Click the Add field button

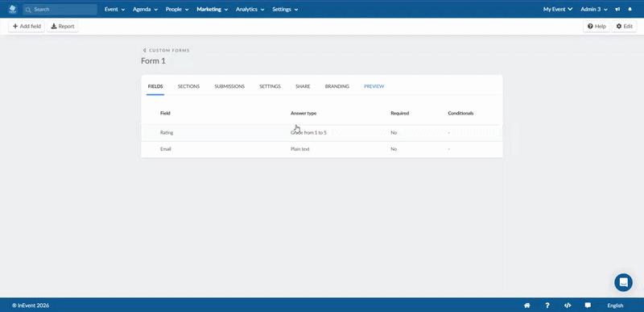(x=27, y=27)
